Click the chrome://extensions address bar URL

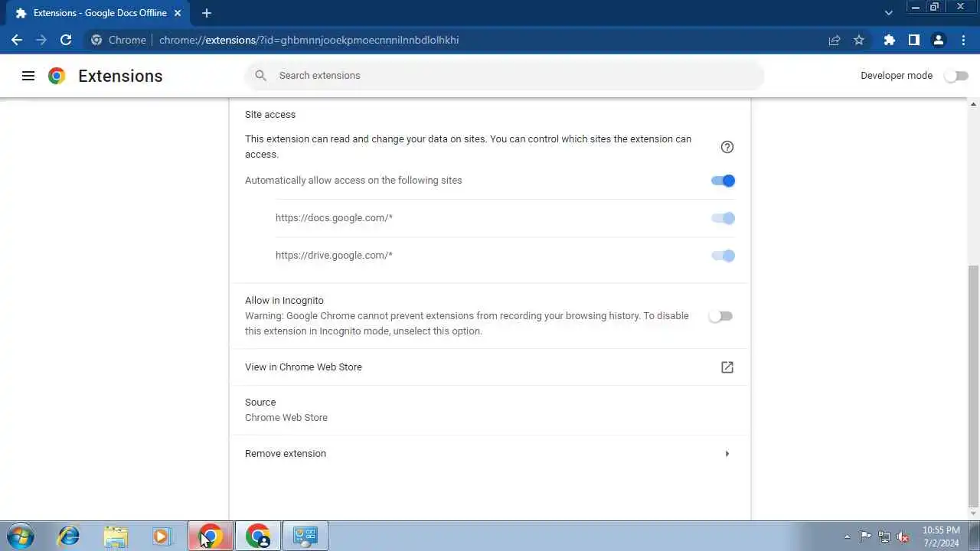(x=309, y=40)
